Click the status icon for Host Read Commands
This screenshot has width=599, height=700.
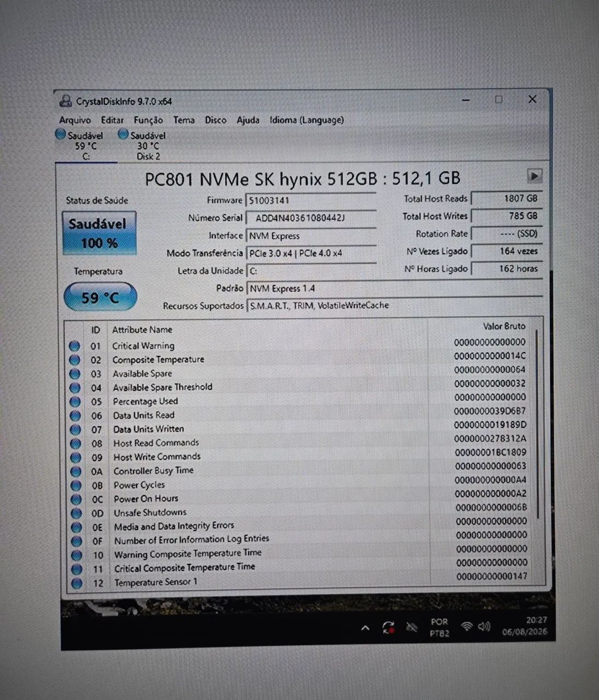pos(75,444)
